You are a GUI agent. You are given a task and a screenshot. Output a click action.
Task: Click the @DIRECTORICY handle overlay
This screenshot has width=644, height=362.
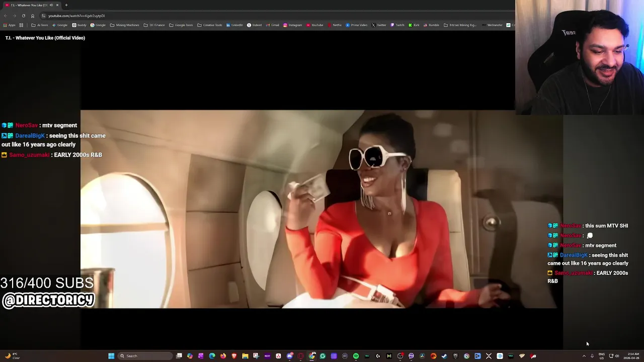click(48, 300)
